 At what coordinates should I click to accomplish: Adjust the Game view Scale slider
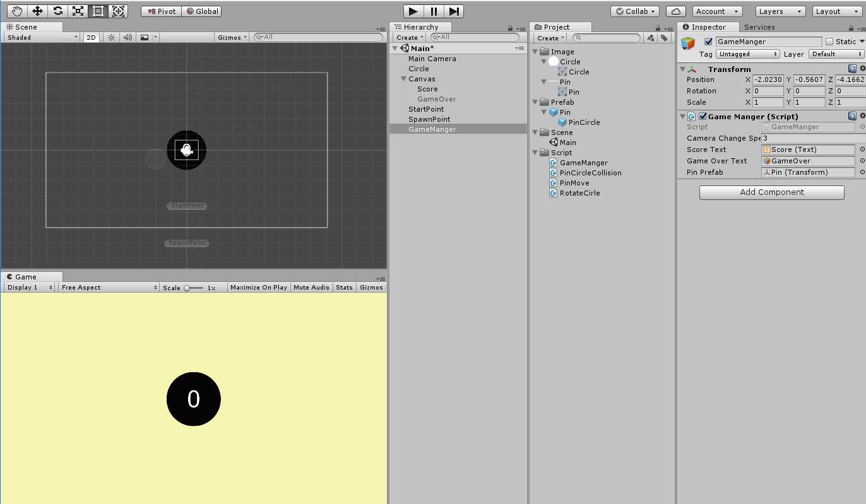pos(194,288)
